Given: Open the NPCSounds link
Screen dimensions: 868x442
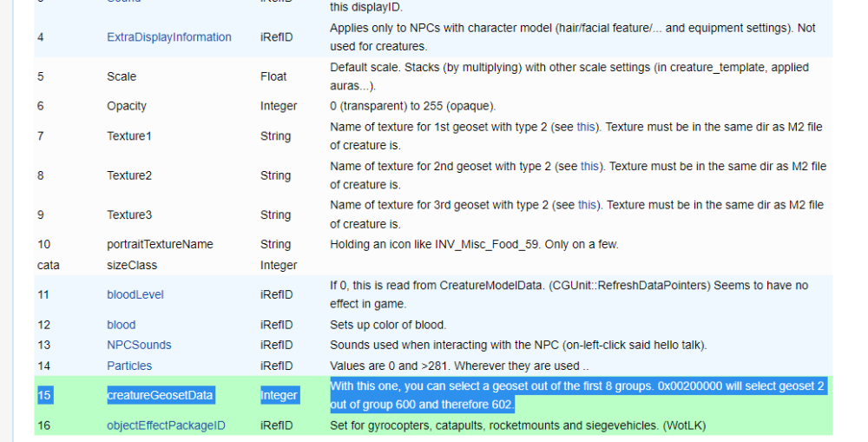Looking at the screenshot, I should pyautogui.click(x=139, y=345).
